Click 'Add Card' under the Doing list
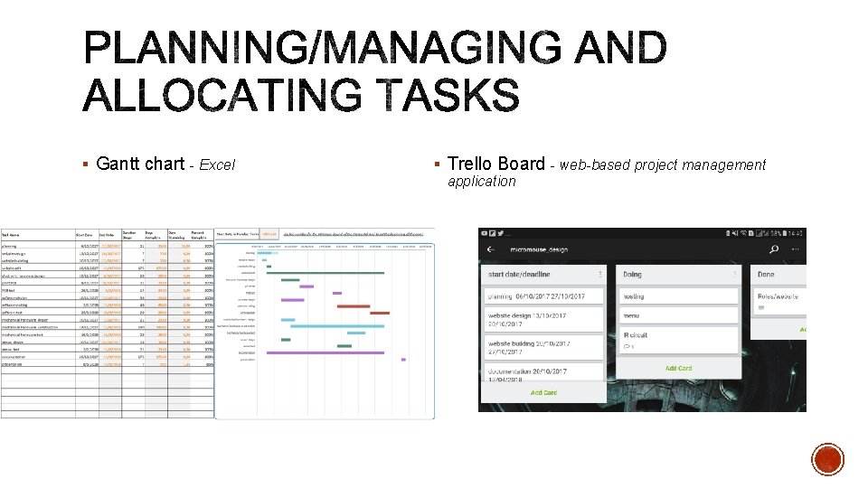This screenshot has width=868, height=488. tap(678, 368)
